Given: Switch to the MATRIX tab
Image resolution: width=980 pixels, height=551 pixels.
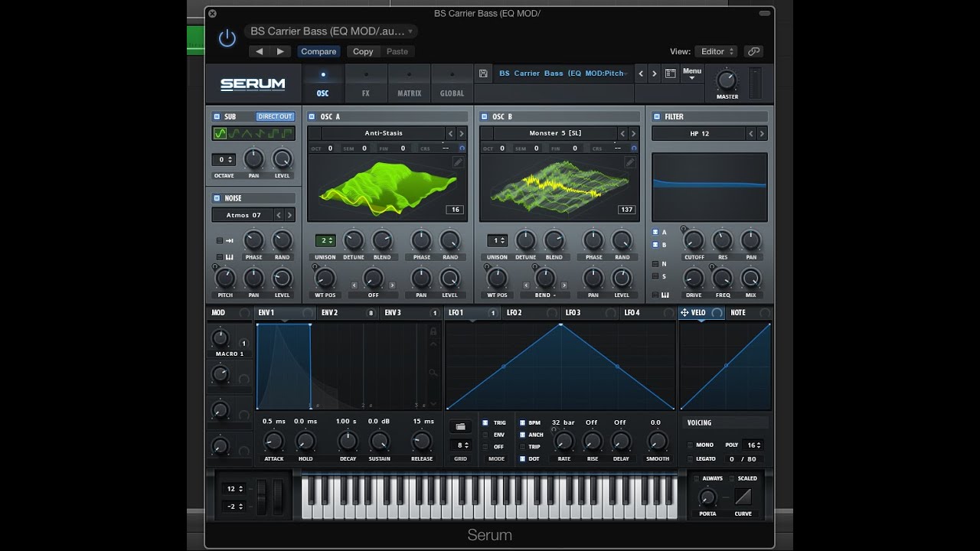Looking at the screenshot, I should (409, 83).
